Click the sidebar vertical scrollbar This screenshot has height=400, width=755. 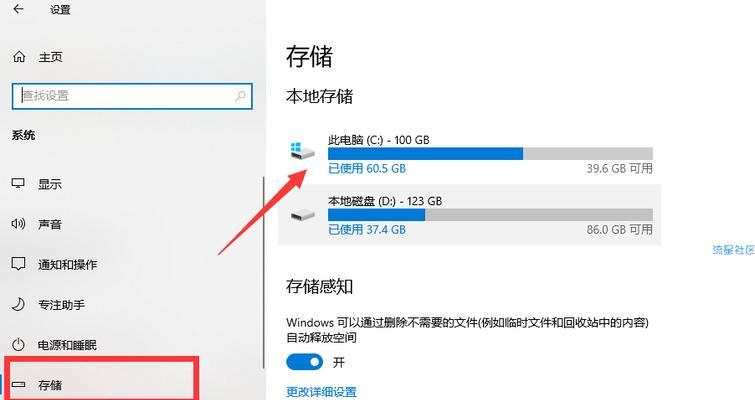point(264,272)
